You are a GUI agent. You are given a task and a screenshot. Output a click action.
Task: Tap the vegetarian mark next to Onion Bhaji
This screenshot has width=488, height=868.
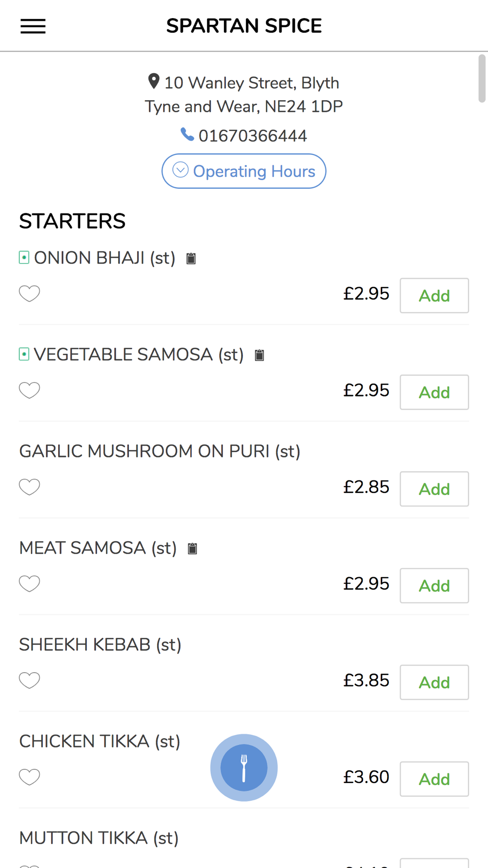[24, 257]
